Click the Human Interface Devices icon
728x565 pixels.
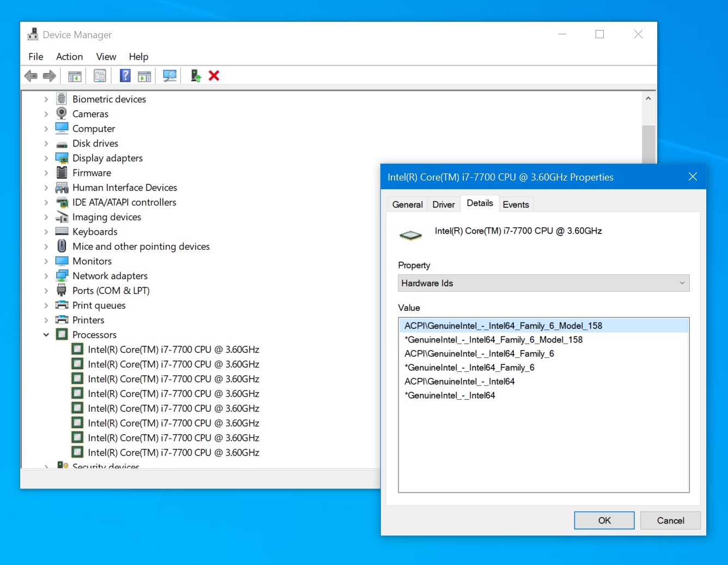pyautogui.click(x=62, y=188)
